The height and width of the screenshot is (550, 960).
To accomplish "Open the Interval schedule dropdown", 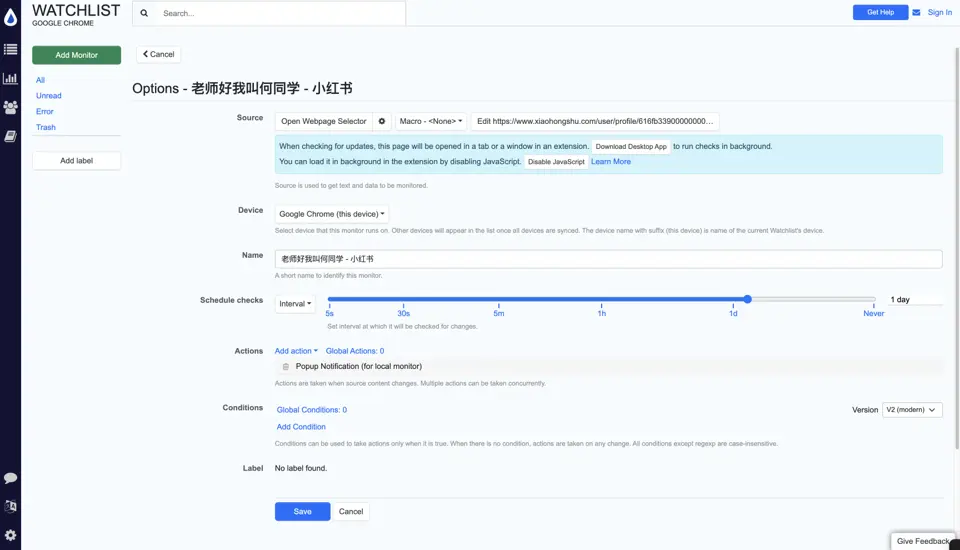I will point(295,303).
